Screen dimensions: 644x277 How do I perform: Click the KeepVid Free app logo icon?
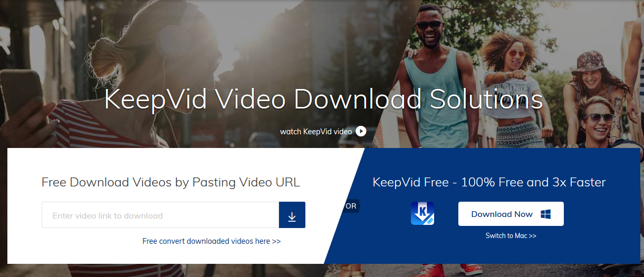[422, 214]
